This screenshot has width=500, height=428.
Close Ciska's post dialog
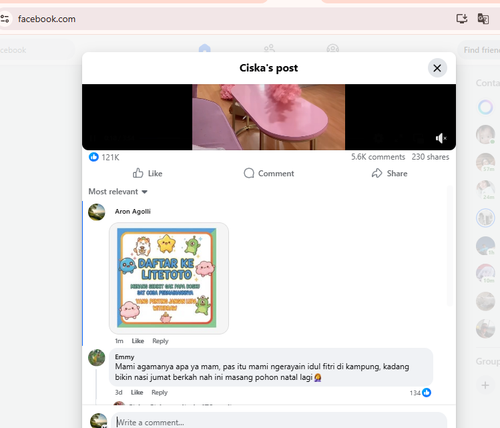(x=437, y=68)
